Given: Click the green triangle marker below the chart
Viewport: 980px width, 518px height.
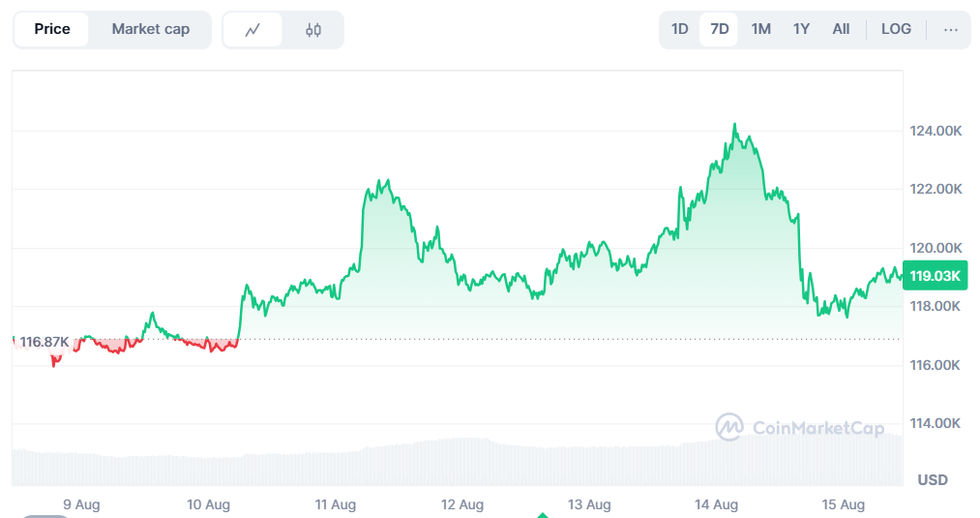Looking at the screenshot, I should tap(543, 515).
